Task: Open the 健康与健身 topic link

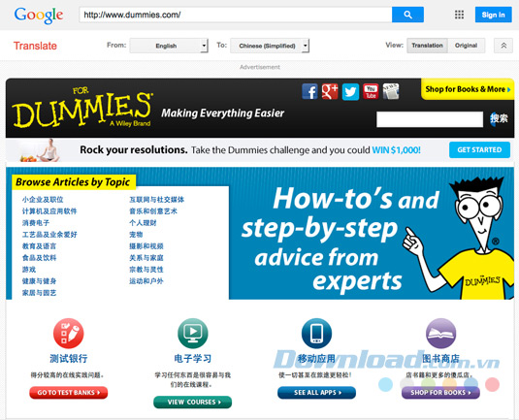Action: point(39,281)
